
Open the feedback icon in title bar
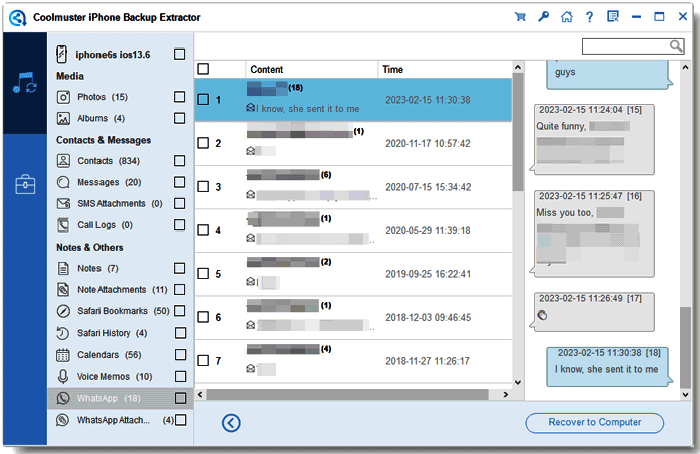coord(613,17)
